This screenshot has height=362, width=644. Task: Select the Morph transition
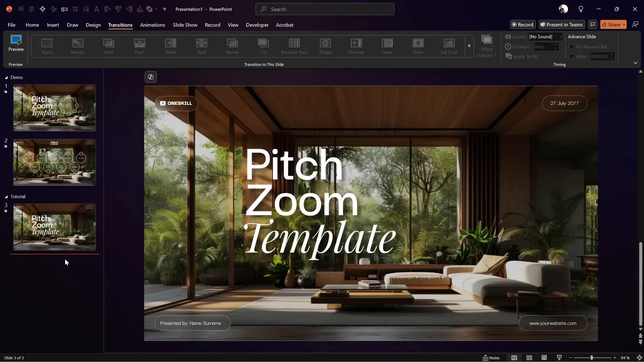pyautogui.click(x=77, y=46)
